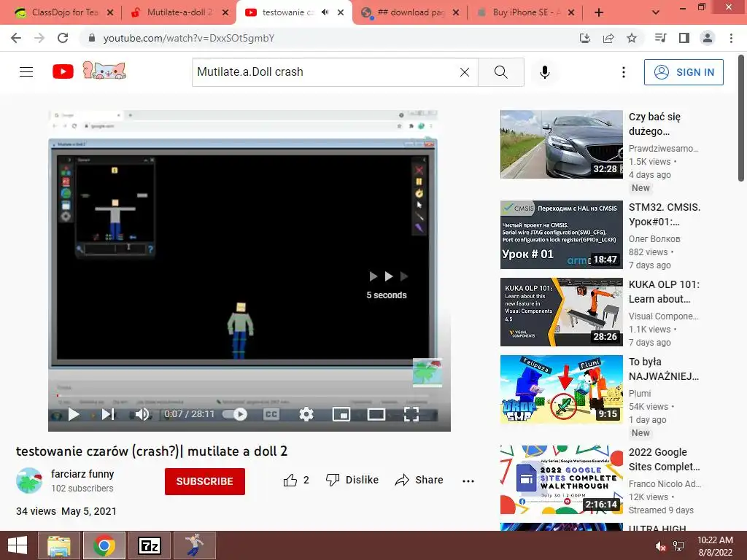This screenshot has width=747, height=560.
Task: Click the page vertical scrollbar
Action: click(741, 119)
